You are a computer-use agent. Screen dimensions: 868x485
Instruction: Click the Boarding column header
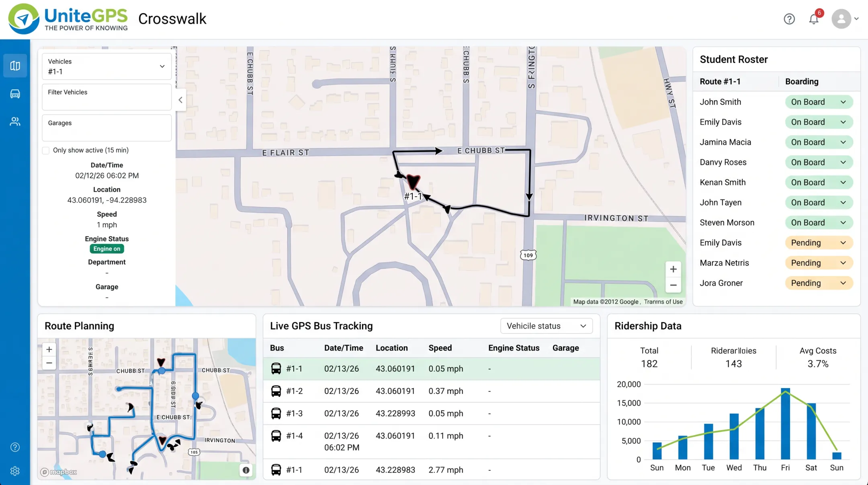(x=802, y=81)
